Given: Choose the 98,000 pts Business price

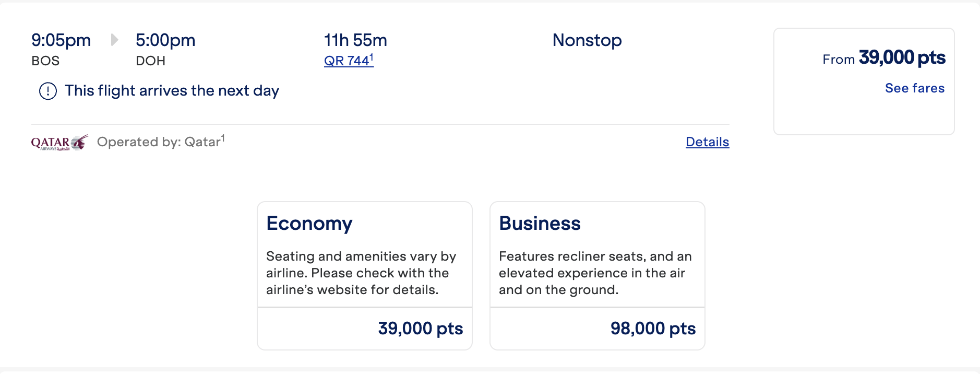Looking at the screenshot, I should [653, 329].
